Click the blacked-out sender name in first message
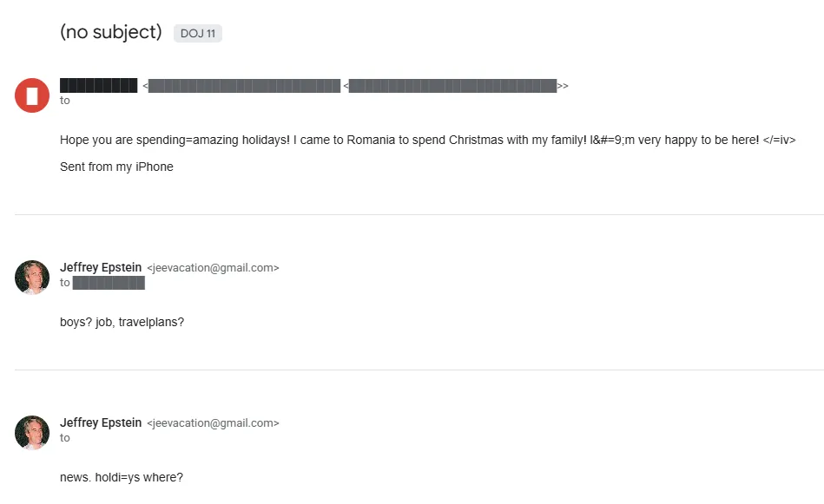824x504 pixels. pyautogui.click(x=98, y=85)
